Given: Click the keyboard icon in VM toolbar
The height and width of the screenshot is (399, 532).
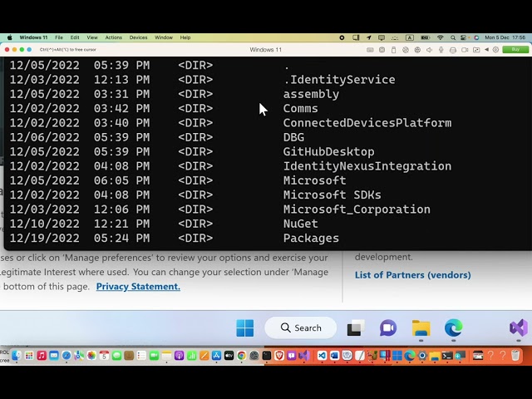Looking at the screenshot, I should (x=370, y=50).
